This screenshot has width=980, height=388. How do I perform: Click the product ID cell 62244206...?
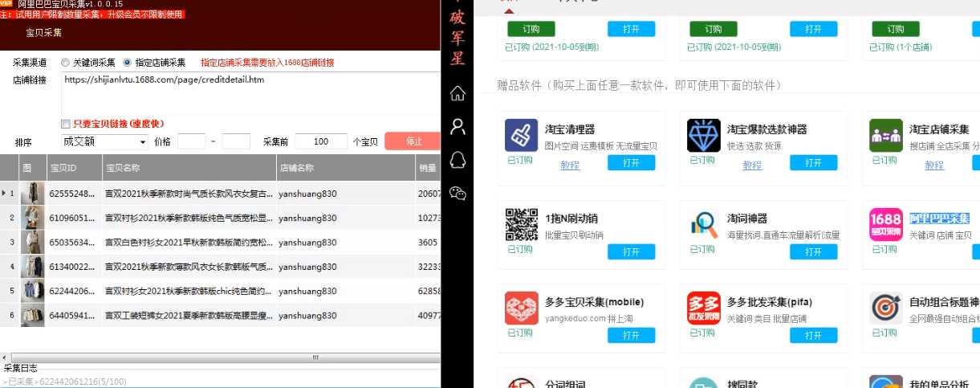[x=73, y=291]
